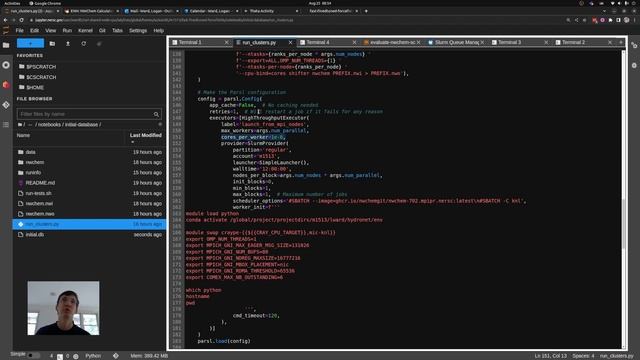Select README.md in the file list
640x360 pixels.
tap(89, 183)
